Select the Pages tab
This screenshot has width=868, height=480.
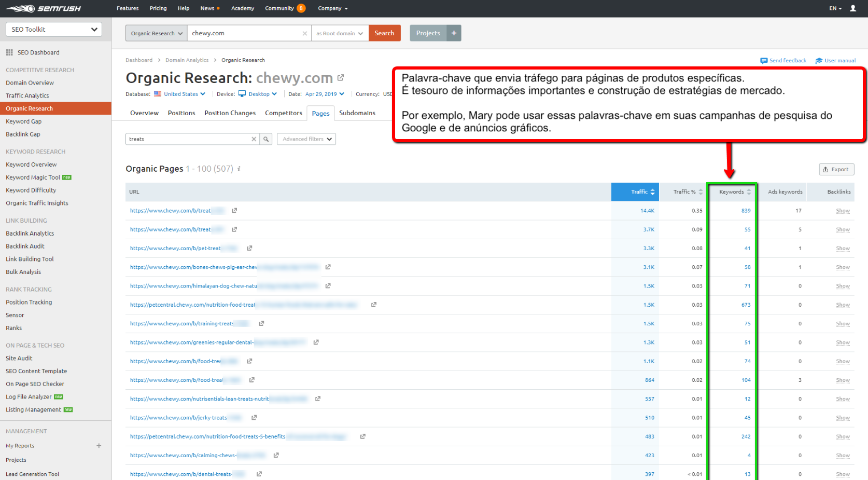point(320,113)
